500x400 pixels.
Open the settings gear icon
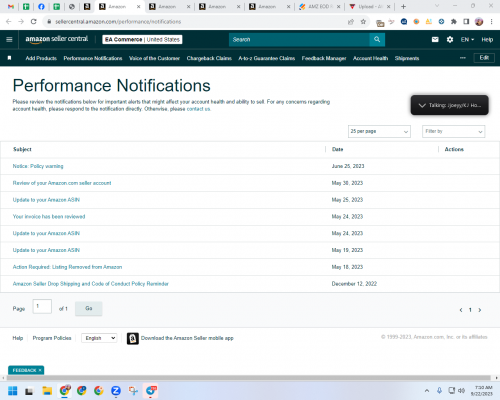pyautogui.click(x=450, y=40)
